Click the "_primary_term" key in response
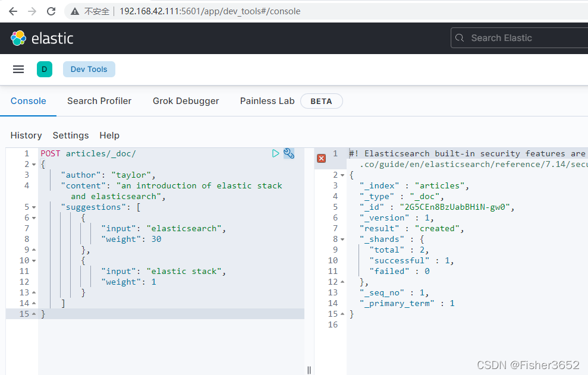 [x=397, y=303]
